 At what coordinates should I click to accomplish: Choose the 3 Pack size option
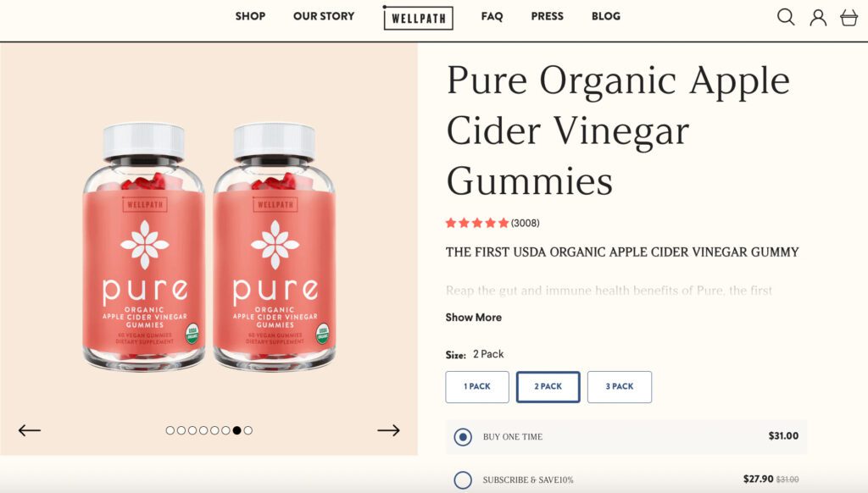click(x=620, y=387)
